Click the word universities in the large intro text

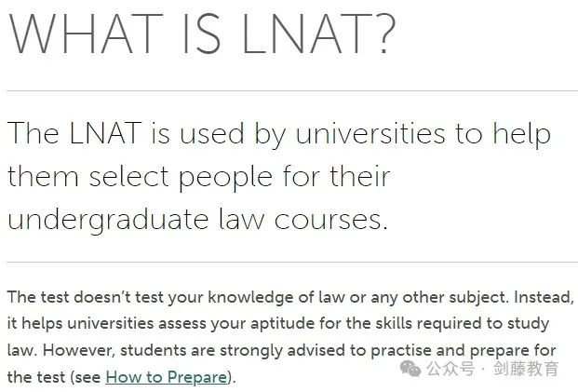point(370,133)
